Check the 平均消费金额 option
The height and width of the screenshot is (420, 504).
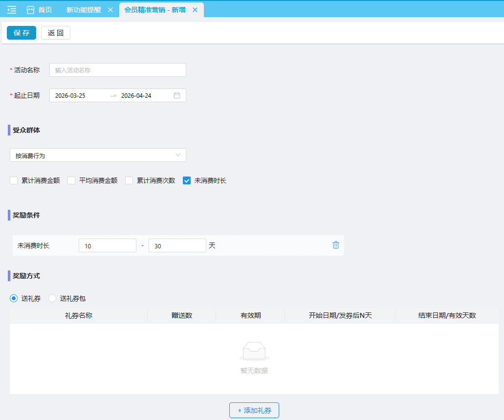coord(71,180)
